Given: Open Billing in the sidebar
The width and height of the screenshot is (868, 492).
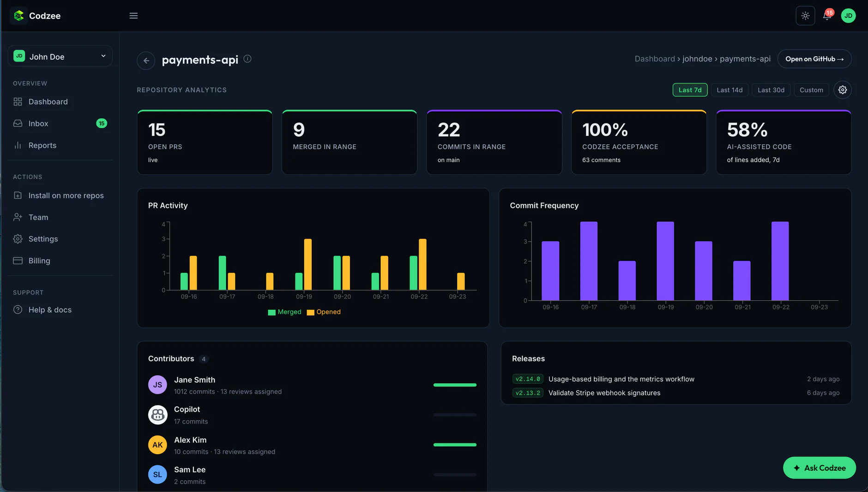Looking at the screenshot, I should tap(60, 261).
